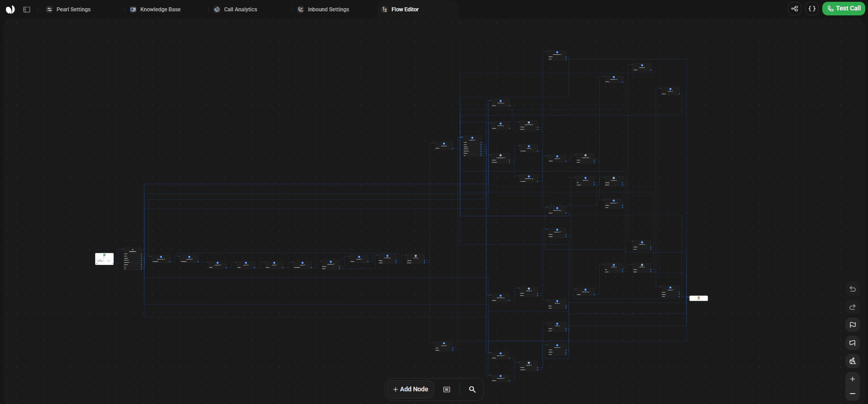Select the white end node on canvas
This screenshot has width=868, height=404.
point(699,298)
